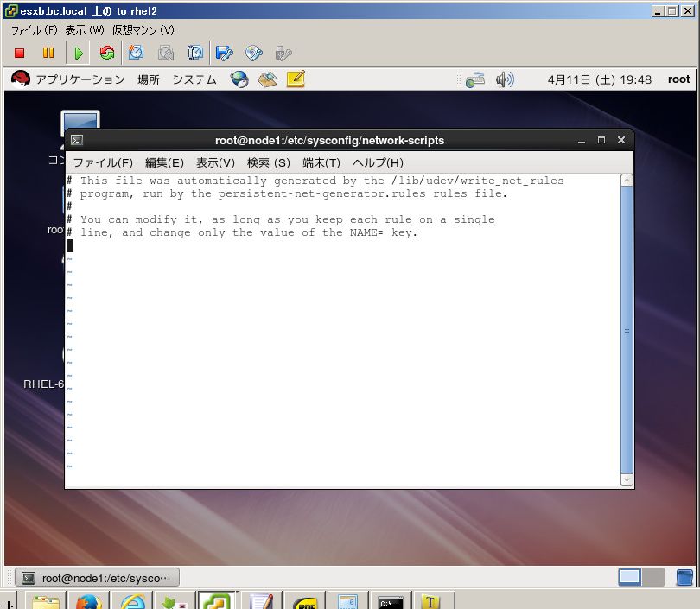
Task: Reset the virtual machine
Action: click(106, 53)
